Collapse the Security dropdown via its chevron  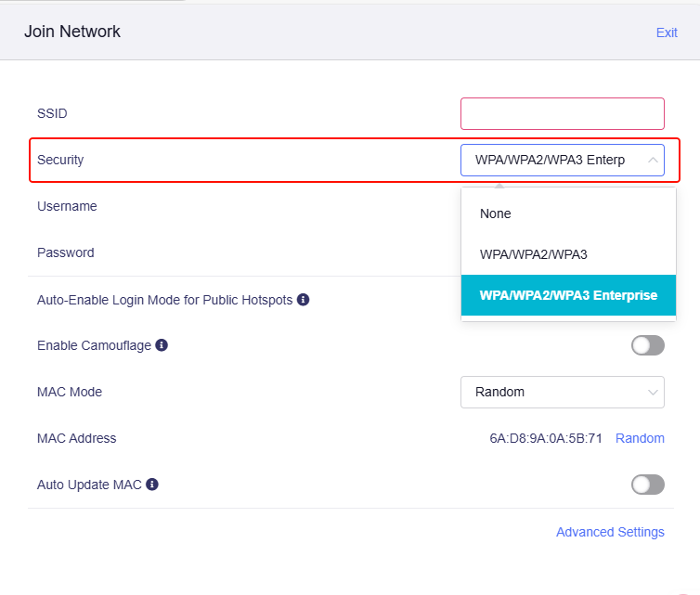[653, 160]
